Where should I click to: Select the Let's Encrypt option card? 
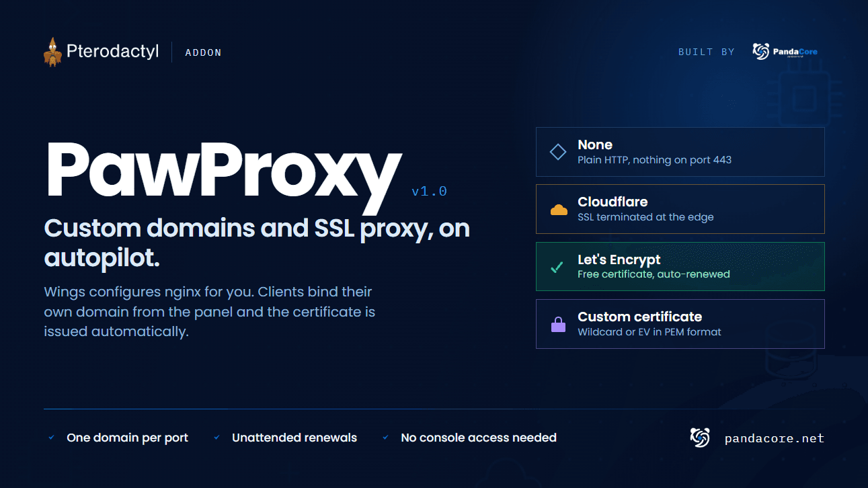(680, 266)
